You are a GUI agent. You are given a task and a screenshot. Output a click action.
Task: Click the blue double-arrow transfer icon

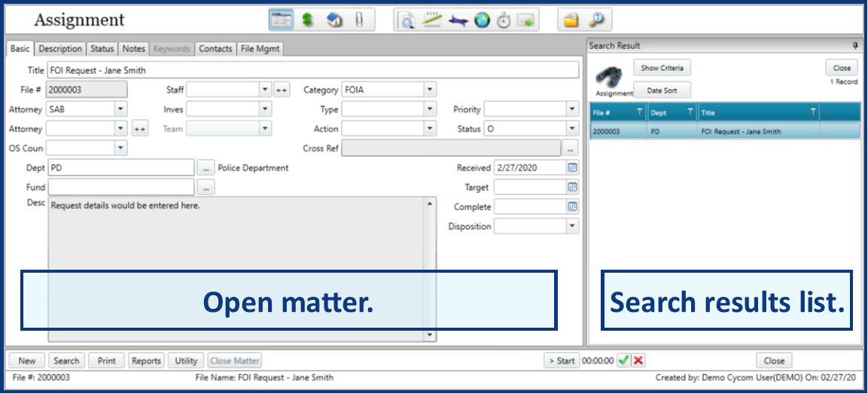tap(458, 22)
